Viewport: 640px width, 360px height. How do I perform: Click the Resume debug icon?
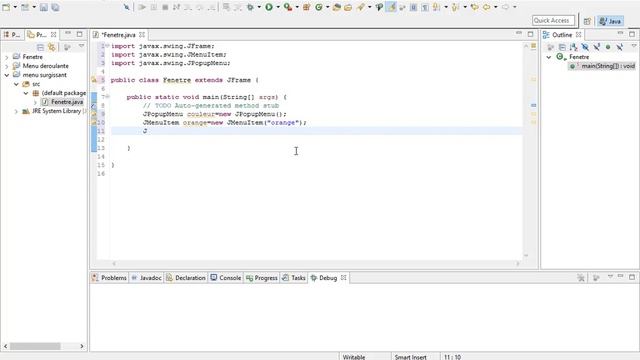click(x=142, y=7)
